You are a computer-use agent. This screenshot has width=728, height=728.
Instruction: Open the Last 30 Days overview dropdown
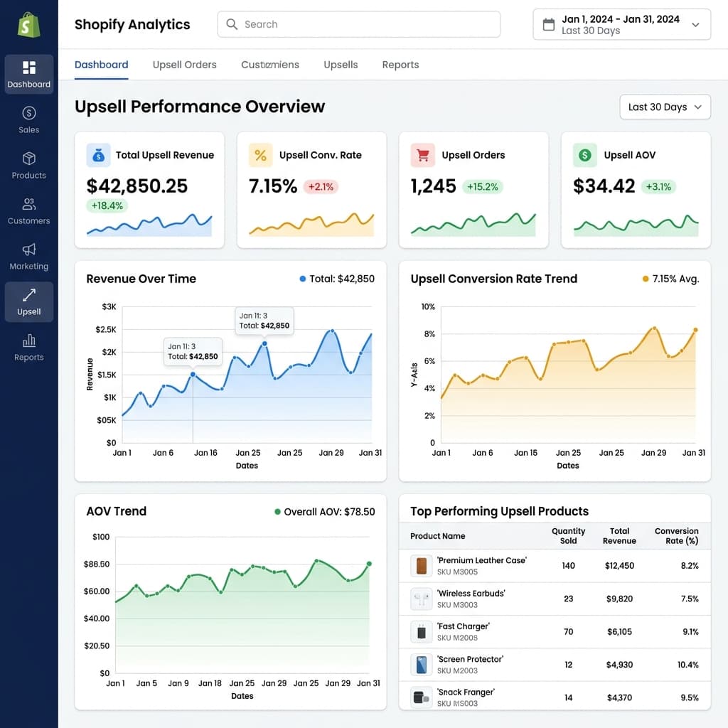(665, 107)
